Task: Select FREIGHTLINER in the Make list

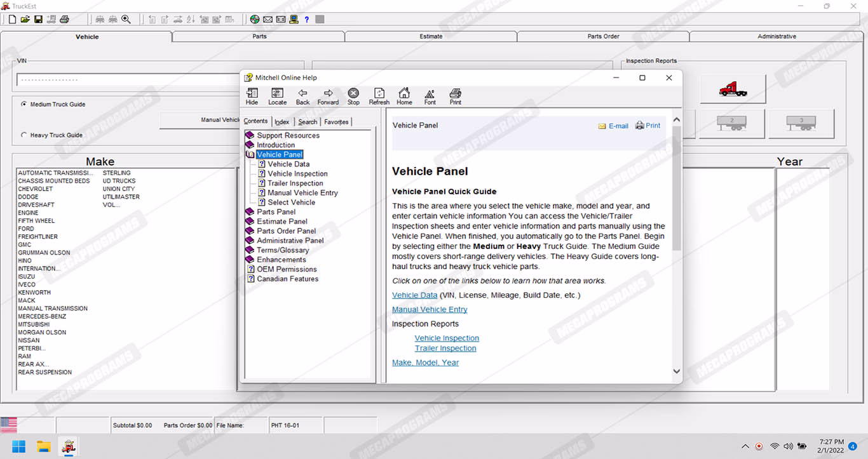Action: point(38,237)
